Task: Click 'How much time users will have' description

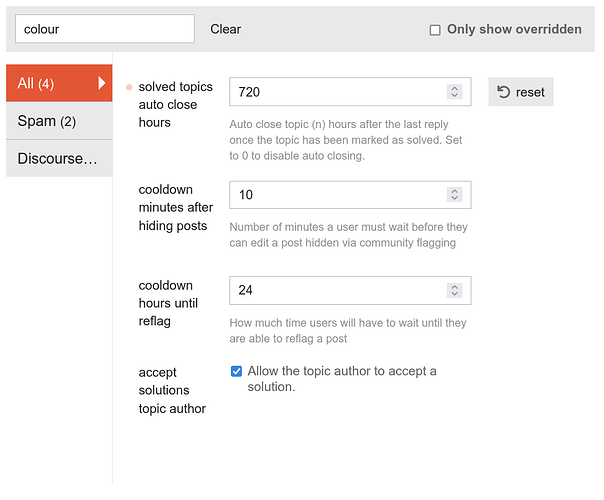Action: [347, 331]
